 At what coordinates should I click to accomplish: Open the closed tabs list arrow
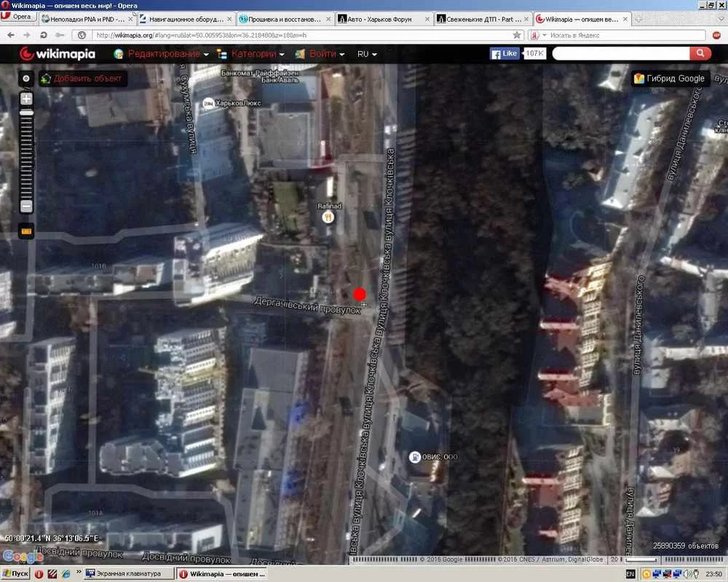722,20
